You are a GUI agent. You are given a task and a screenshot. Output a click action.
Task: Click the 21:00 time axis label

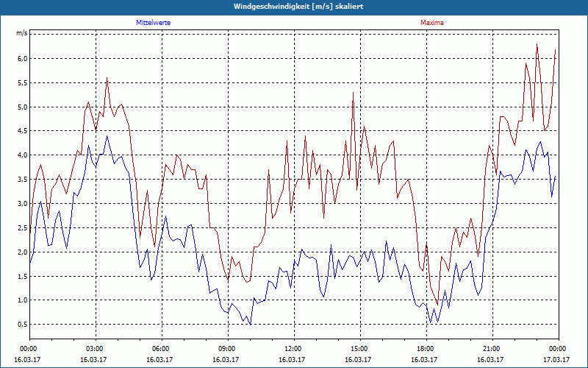coord(492,349)
